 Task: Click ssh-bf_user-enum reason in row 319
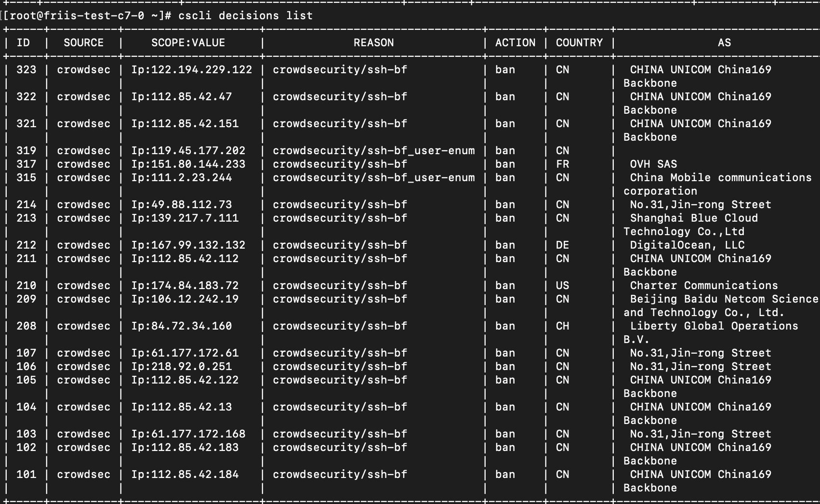(x=373, y=151)
